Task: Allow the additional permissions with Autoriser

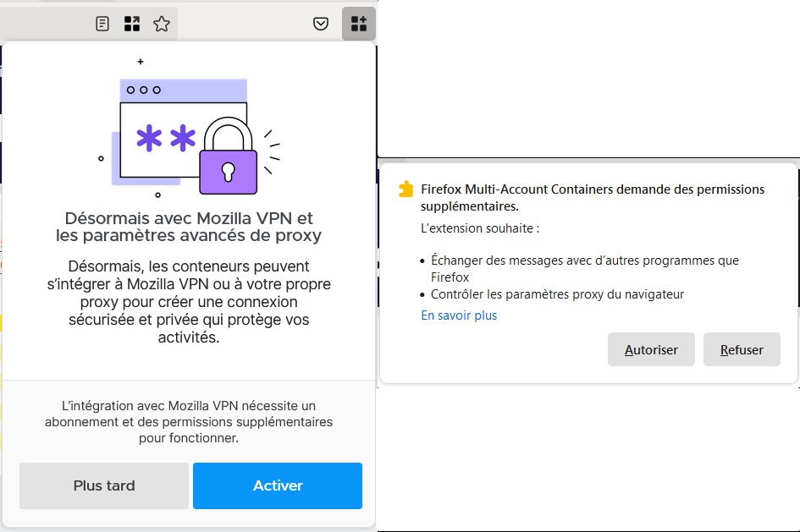Action: 651,349
